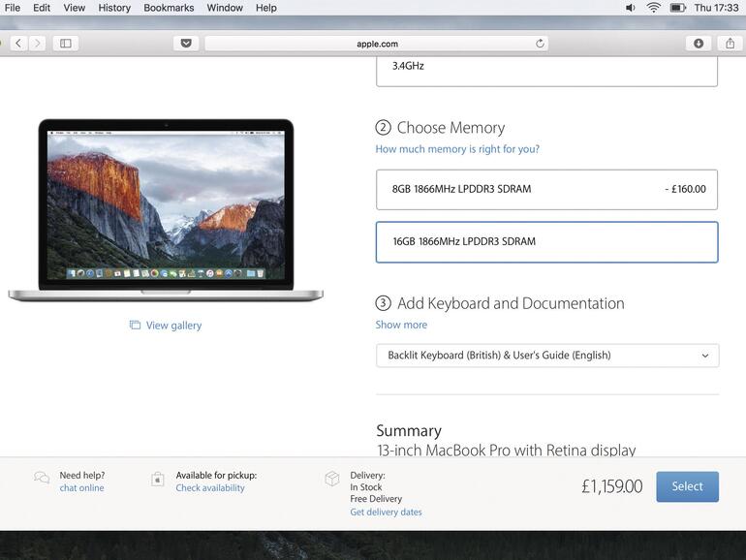Click the apple.com address bar
This screenshot has width=746, height=560.
coord(376,44)
